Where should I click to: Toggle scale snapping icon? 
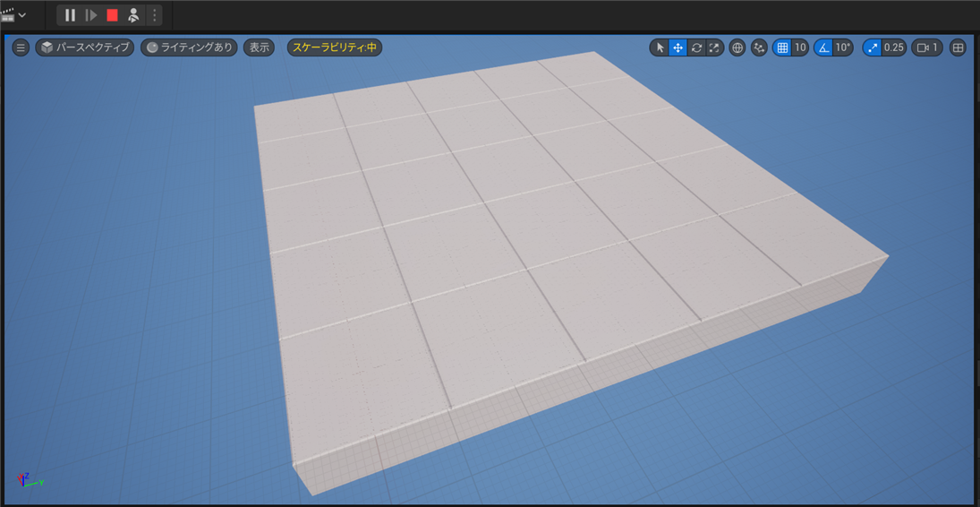point(872,47)
